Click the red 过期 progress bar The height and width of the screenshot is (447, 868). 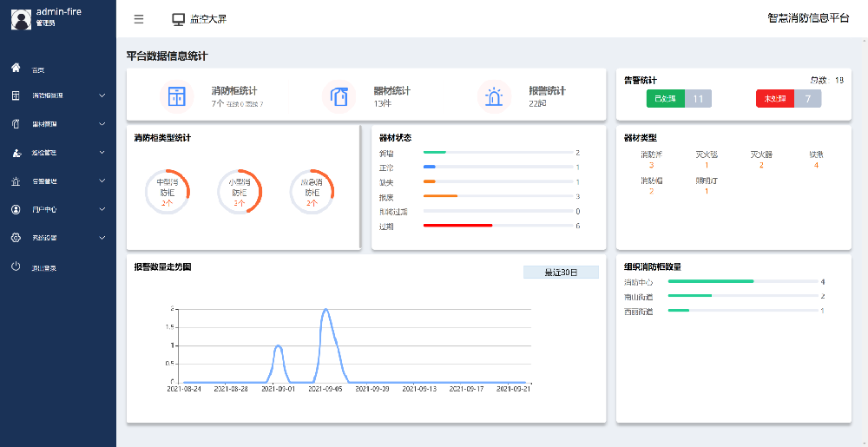457,226
